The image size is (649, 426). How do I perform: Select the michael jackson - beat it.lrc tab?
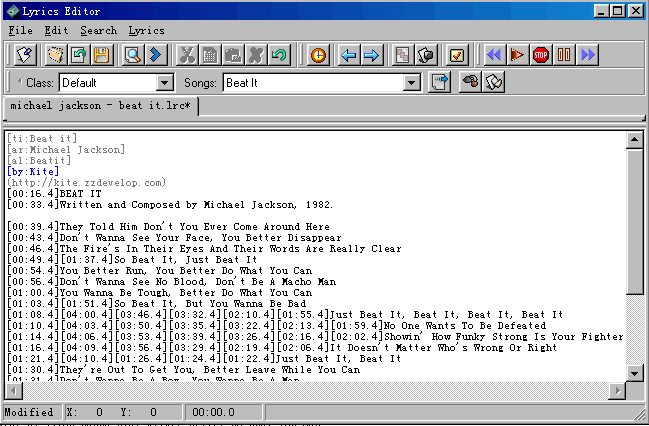[101, 106]
